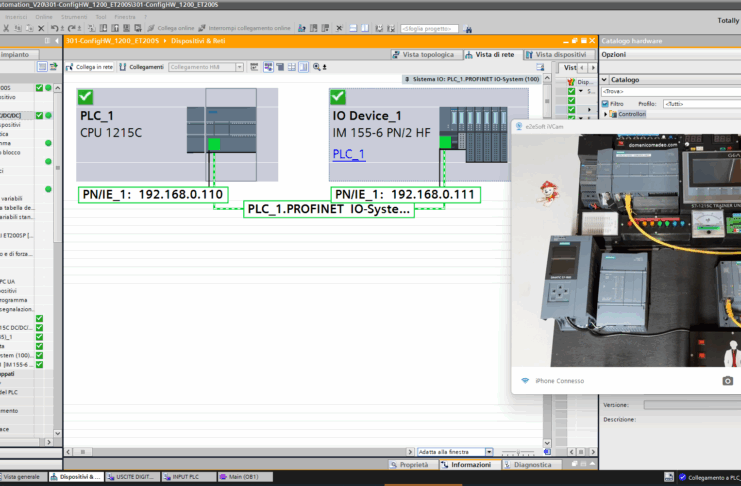Toggle the green checkbox on IO Device_1
This screenshot has width=741, height=486.
tap(339, 98)
